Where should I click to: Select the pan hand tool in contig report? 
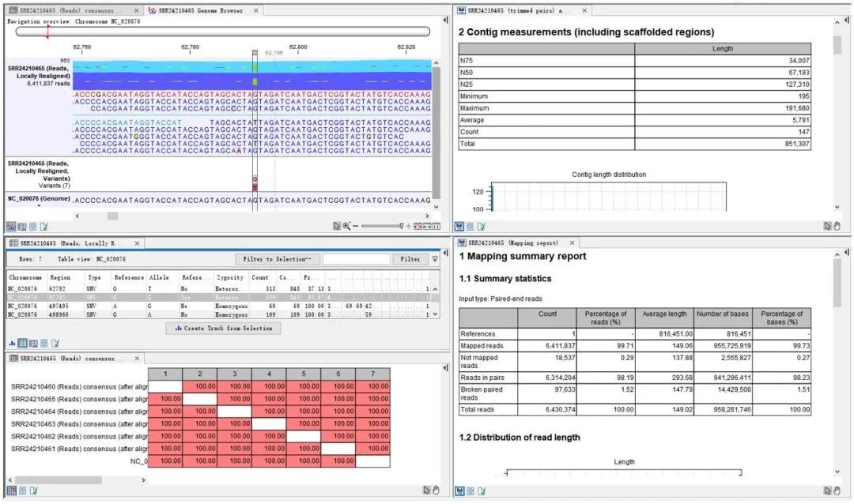coord(837,226)
